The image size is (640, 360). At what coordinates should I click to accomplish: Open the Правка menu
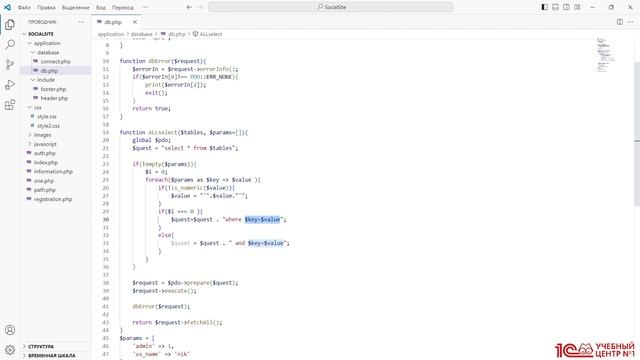(x=46, y=7)
